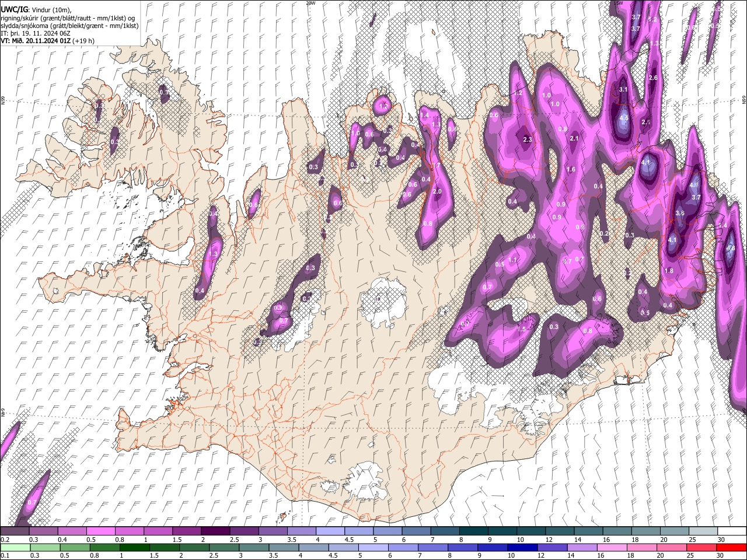This screenshot has width=747, height=560.
Task: Select the 'rigning/skúrir' description line
Action: coord(68,19)
